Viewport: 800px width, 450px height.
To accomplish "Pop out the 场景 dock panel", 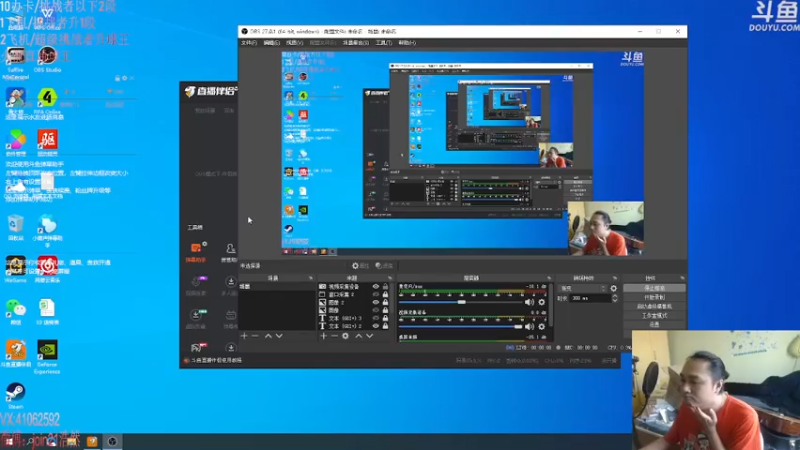I will pyautogui.click(x=311, y=278).
